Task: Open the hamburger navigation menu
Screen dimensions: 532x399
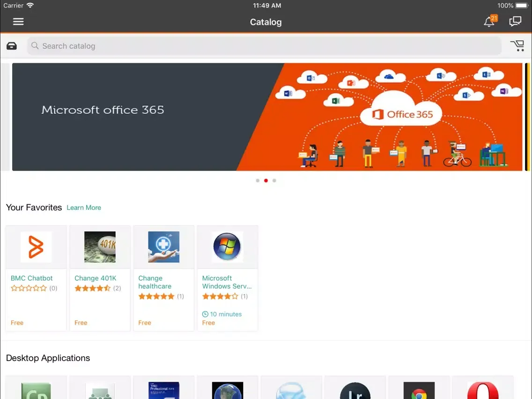Action: point(18,22)
